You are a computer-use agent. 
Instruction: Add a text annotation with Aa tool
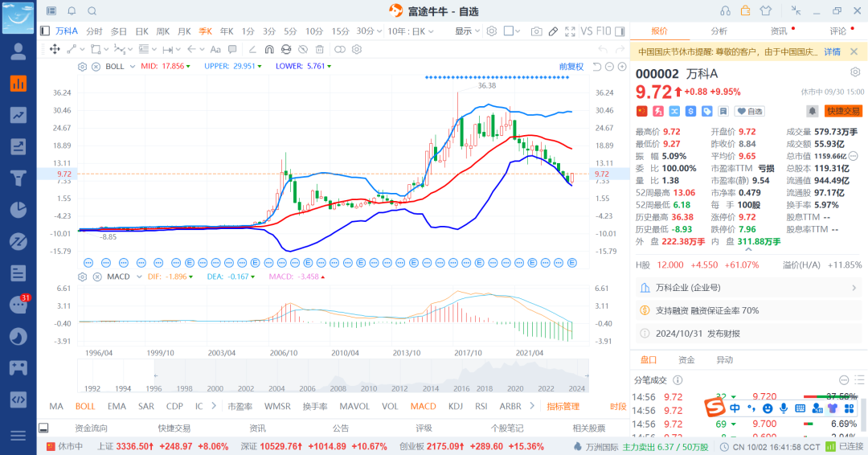coord(215,49)
